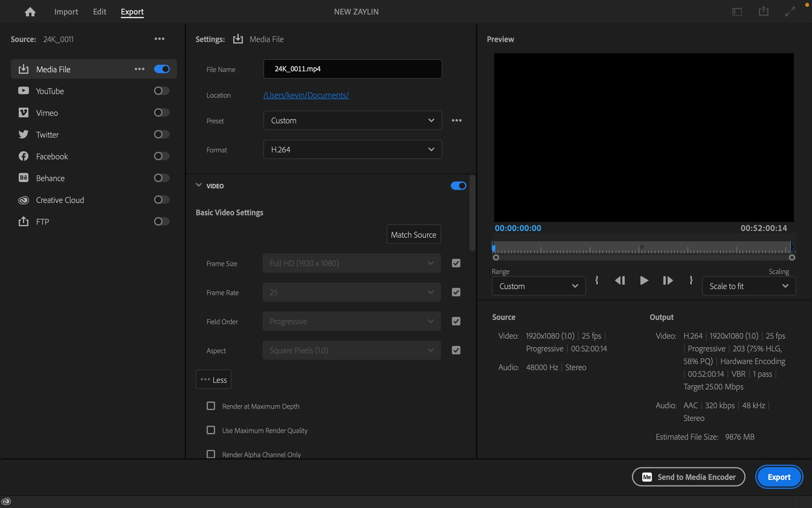This screenshot has width=812, height=508.
Task: Check Use Maximum Render Quality
Action: [x=211, y=430]
